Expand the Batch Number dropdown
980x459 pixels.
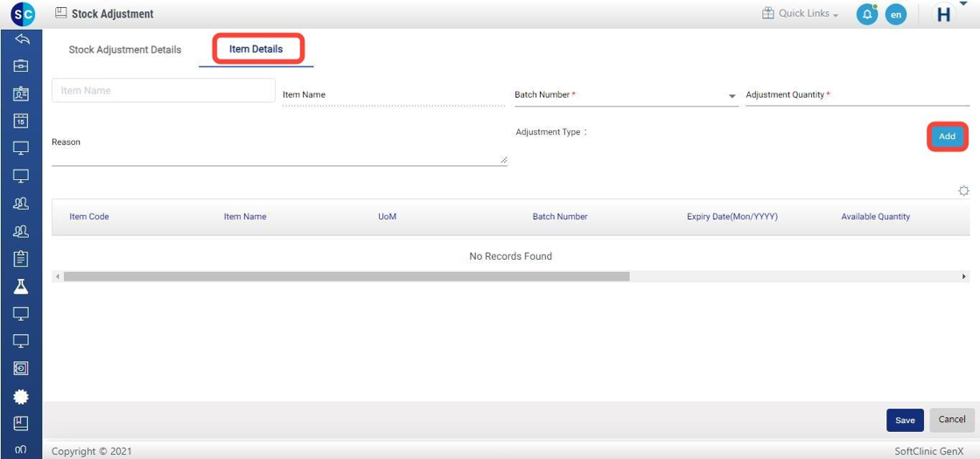pyautogui.click(x=731, y=96)
